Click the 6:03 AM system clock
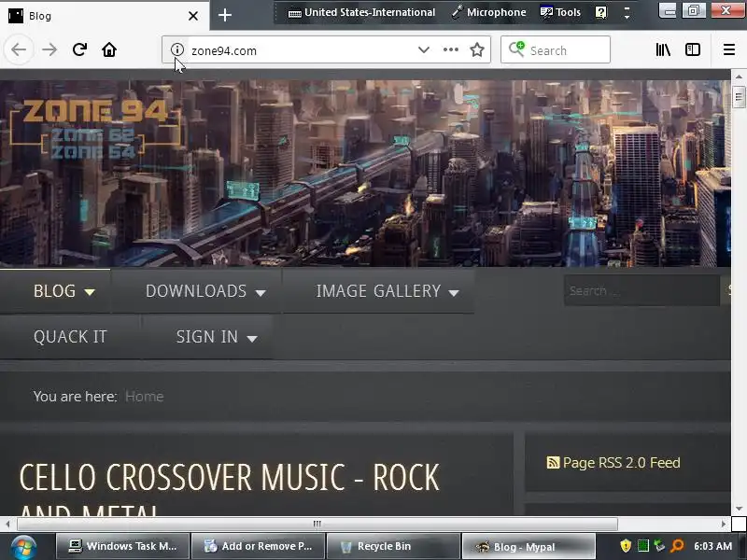The image size is (747, 560). pos(712,546)
